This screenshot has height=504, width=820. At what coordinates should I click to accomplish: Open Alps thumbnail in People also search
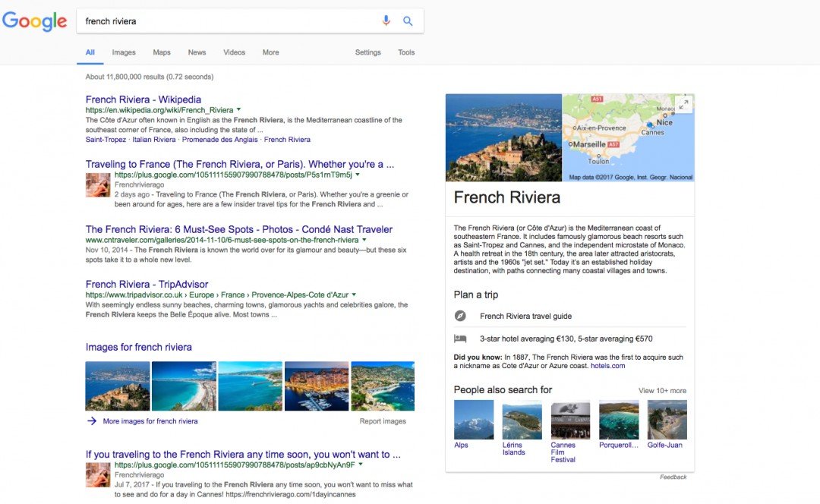point(474,420)
